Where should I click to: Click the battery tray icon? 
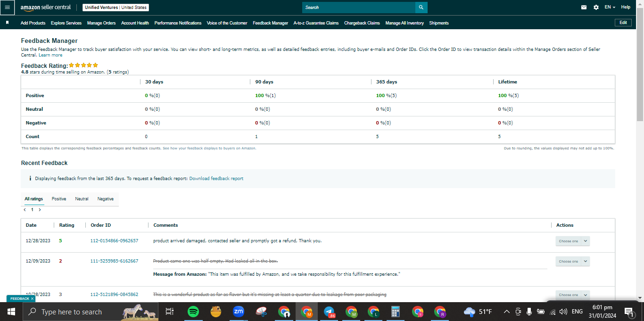(541, 312)
